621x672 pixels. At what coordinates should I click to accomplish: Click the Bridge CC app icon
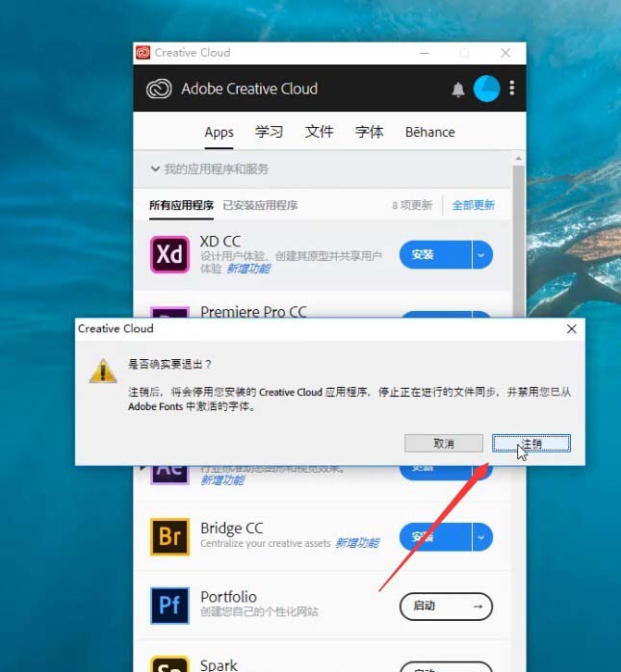pos(169,536)
